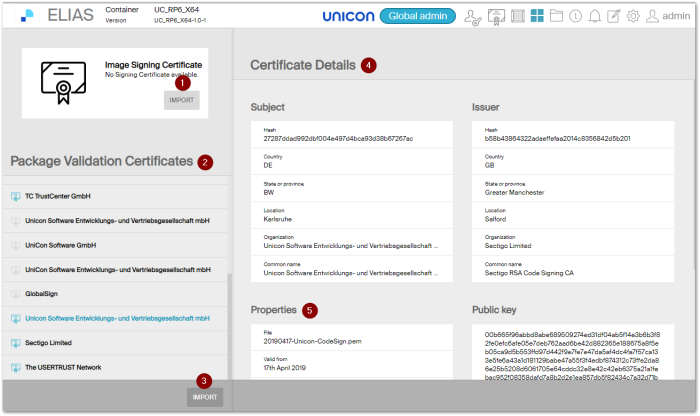The image size is (700, 416).
Task: Click the ELIAS logo icon
Action: (x=27, y=15)
